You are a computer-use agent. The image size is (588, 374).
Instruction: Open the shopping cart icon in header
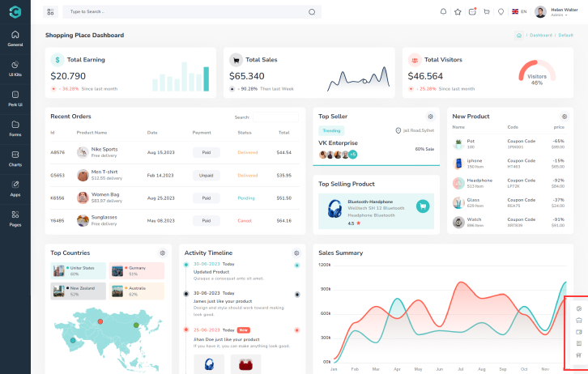486,12
